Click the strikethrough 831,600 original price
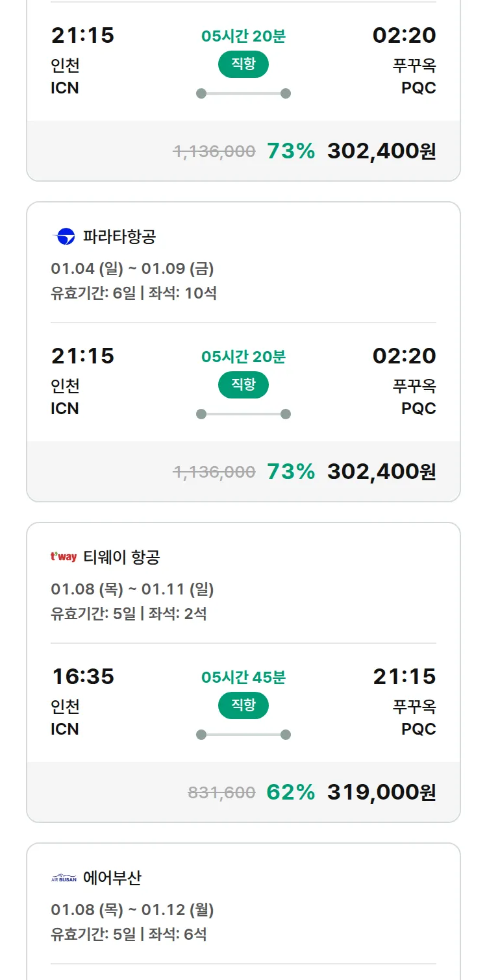 pyautogui.click(x=221, y=792)
